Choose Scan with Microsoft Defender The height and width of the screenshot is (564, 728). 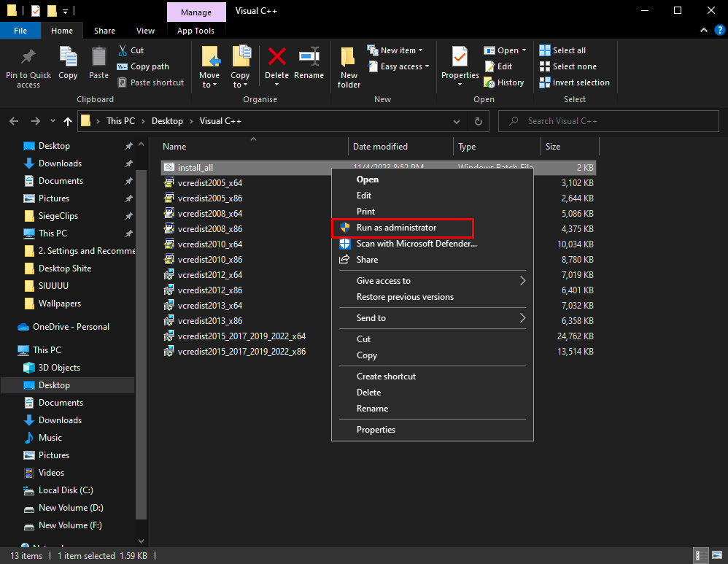[x=433, y=244]
